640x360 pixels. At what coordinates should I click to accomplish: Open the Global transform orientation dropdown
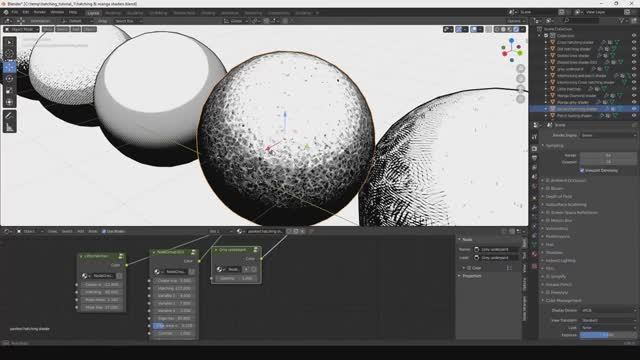[x=236, y=21]
